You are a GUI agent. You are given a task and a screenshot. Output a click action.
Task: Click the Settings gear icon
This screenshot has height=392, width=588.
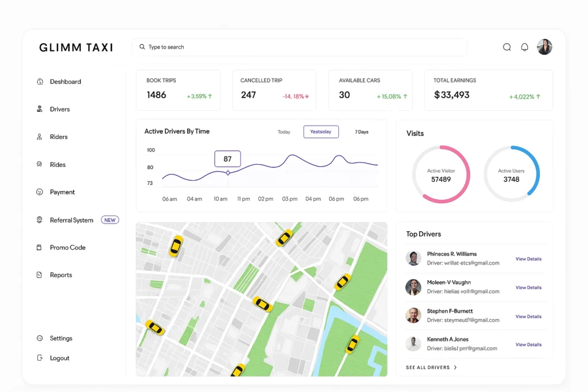click(x=40, y=338)
